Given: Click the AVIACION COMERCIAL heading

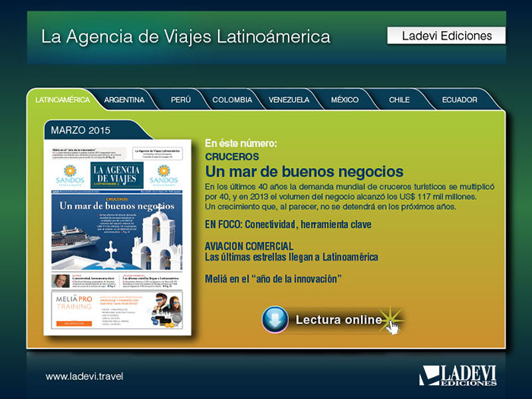Looking at the screenshot, I should pos(249,246).
